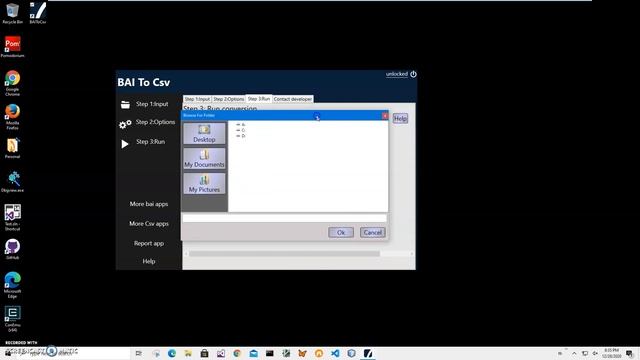640x360 pixels.
Task: Click the taskbar clock
Action: click(x=611, y=353)
